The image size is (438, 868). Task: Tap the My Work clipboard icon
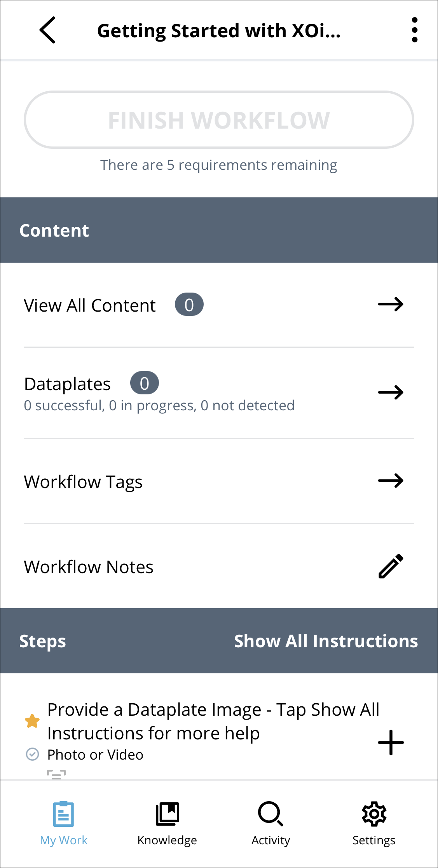(x=63, y=814)
